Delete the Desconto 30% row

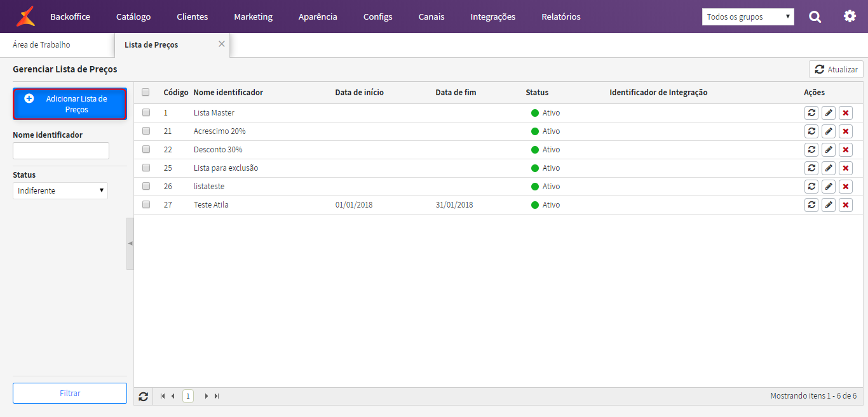coord(846,150)
